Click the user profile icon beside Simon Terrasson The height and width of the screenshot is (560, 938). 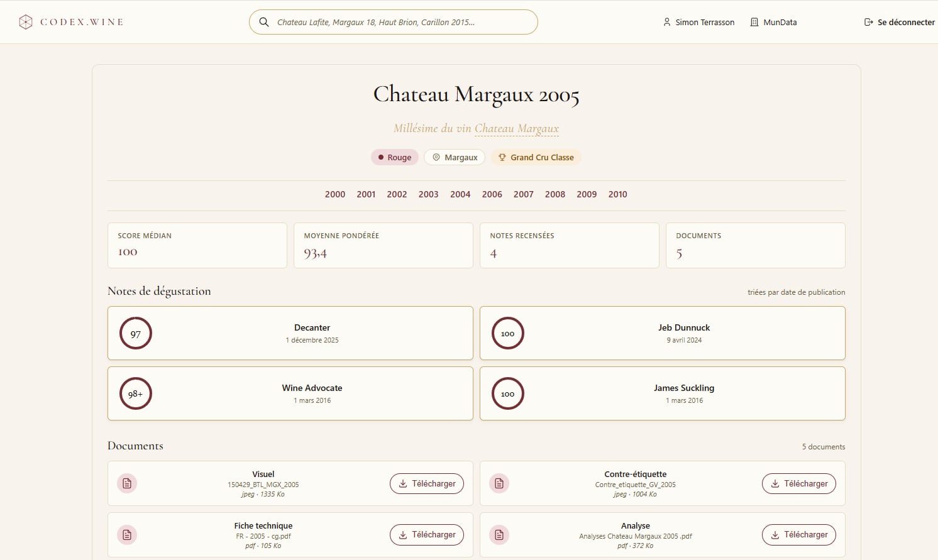pos(667,22)
